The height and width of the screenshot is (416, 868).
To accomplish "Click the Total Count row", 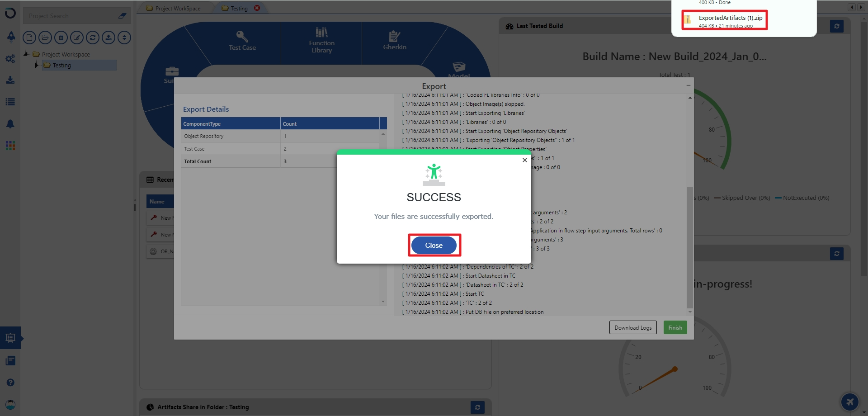I will tap(280, 161).
